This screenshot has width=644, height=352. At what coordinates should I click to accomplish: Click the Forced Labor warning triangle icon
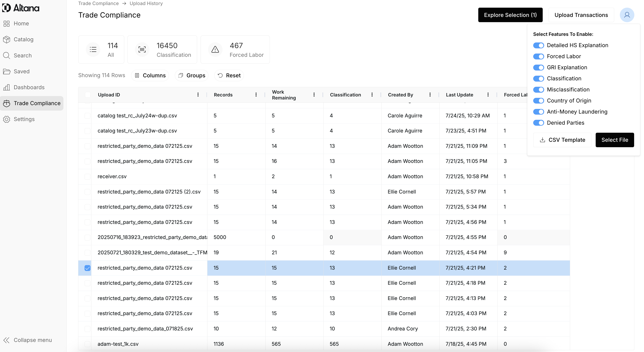tap(215, 50)
